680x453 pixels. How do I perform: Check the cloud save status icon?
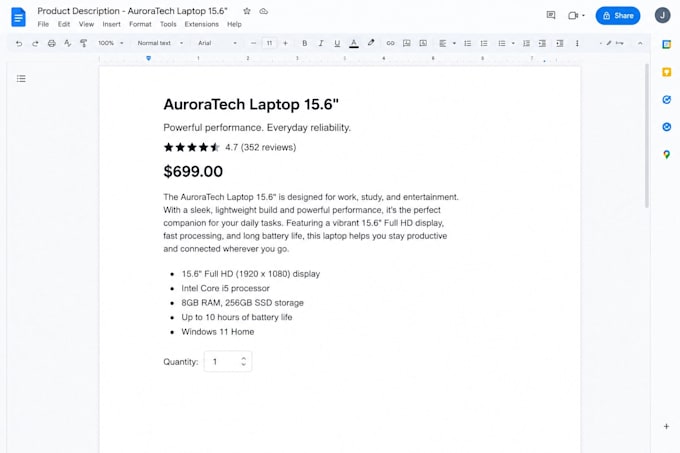263,11
